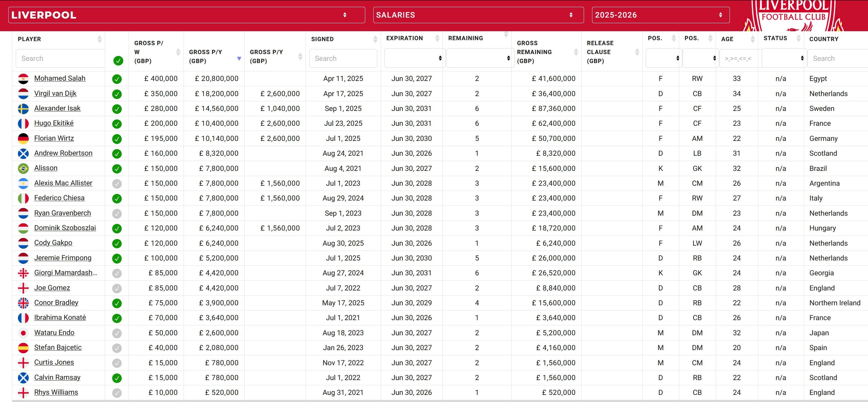Sort by Gross P/Y column with blue arrow
Image resolution: width=868 pixels, height=402 pixels.
point(239,58)
